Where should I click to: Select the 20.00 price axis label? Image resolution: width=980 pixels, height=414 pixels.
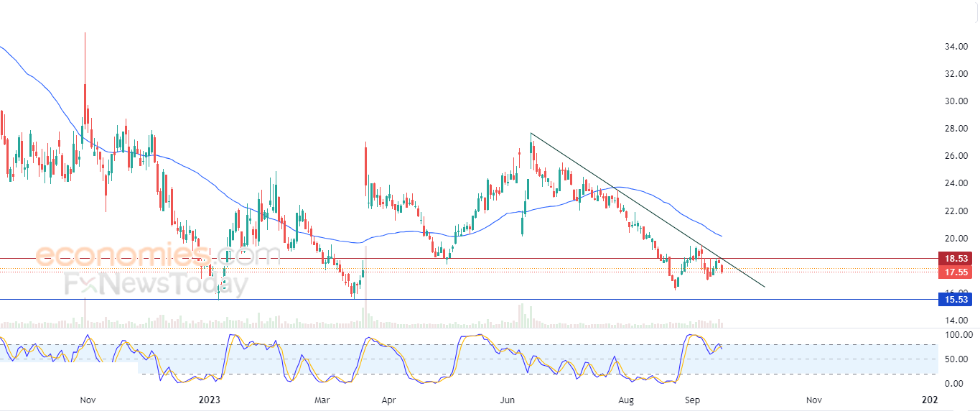(x=956, y=239)
